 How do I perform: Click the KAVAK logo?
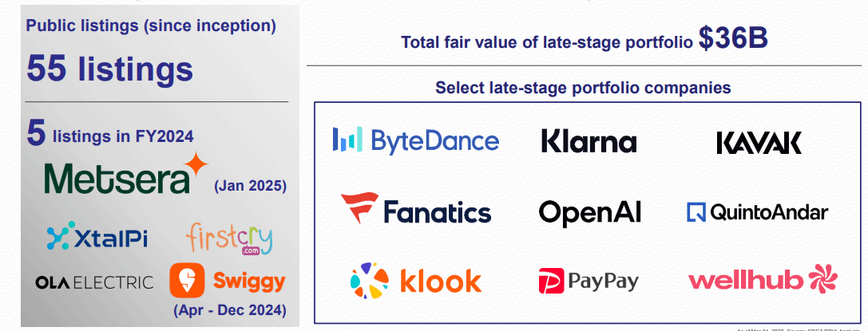pos(759,143)
